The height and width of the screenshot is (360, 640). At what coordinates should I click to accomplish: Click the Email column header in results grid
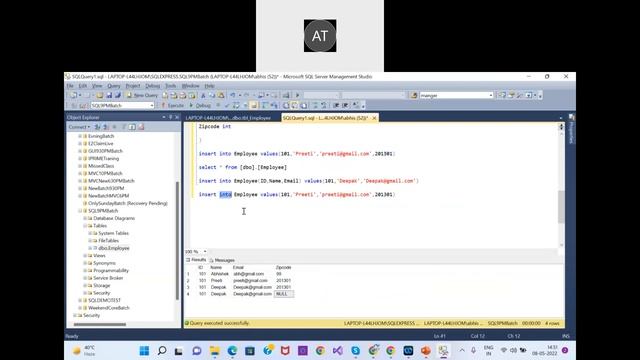(x=238, y=267)
